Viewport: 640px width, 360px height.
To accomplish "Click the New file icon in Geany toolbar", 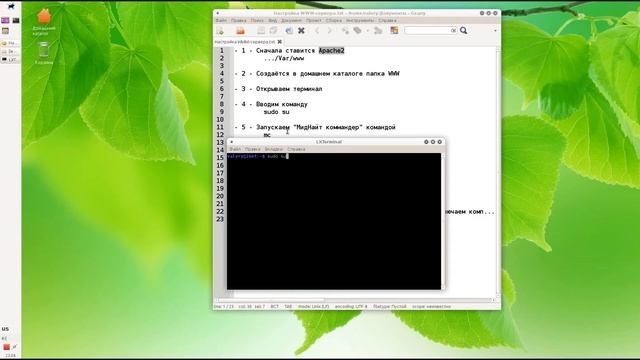I will (220, 31).
